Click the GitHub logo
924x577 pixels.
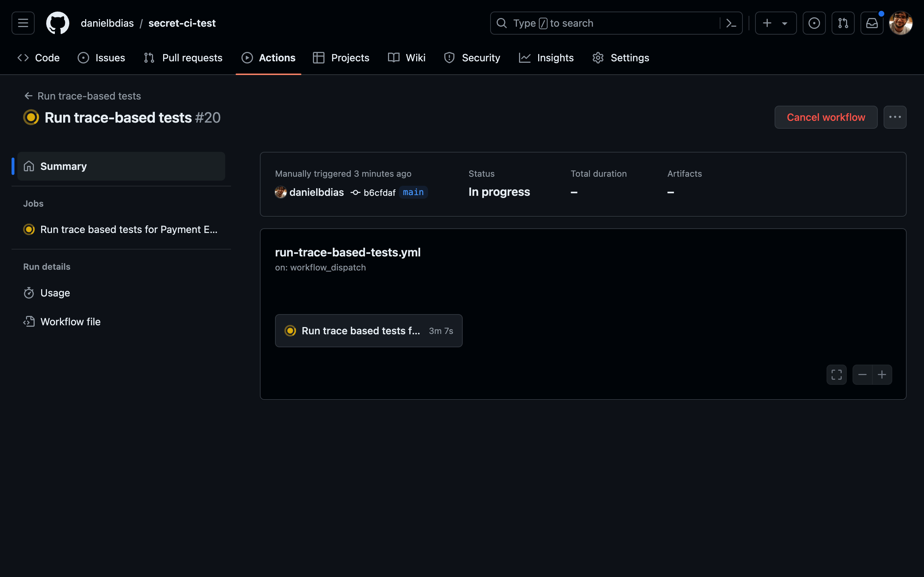pos(58,23)
